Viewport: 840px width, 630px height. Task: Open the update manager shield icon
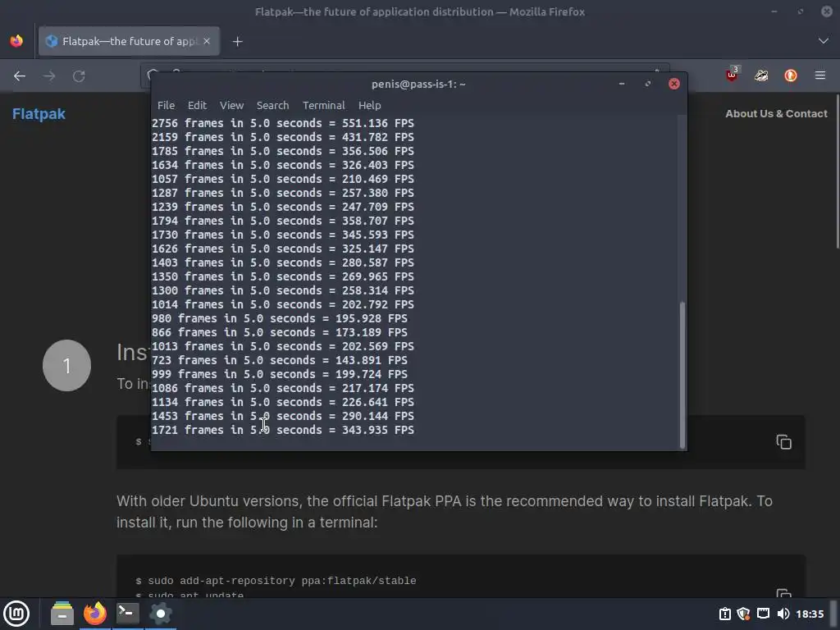743,614
